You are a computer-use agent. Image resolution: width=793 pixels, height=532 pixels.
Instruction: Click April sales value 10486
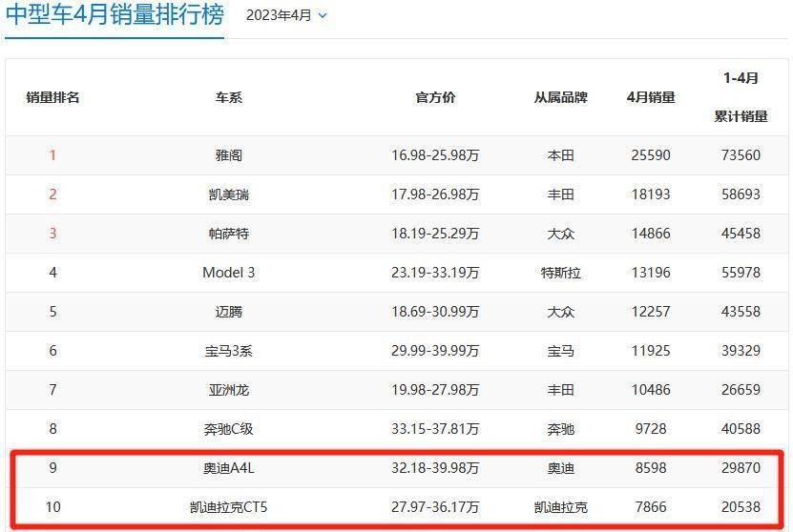651,390
